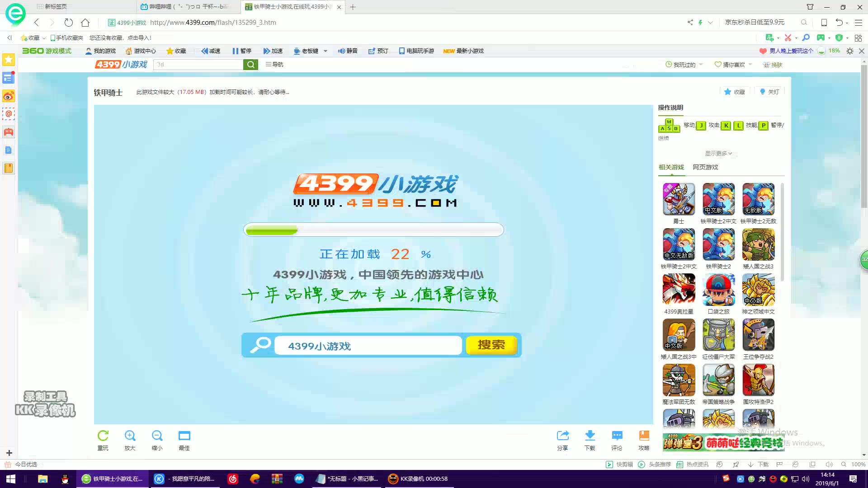
Task: Download game via 下载 icon below game
Action: [x=590, y=436]
